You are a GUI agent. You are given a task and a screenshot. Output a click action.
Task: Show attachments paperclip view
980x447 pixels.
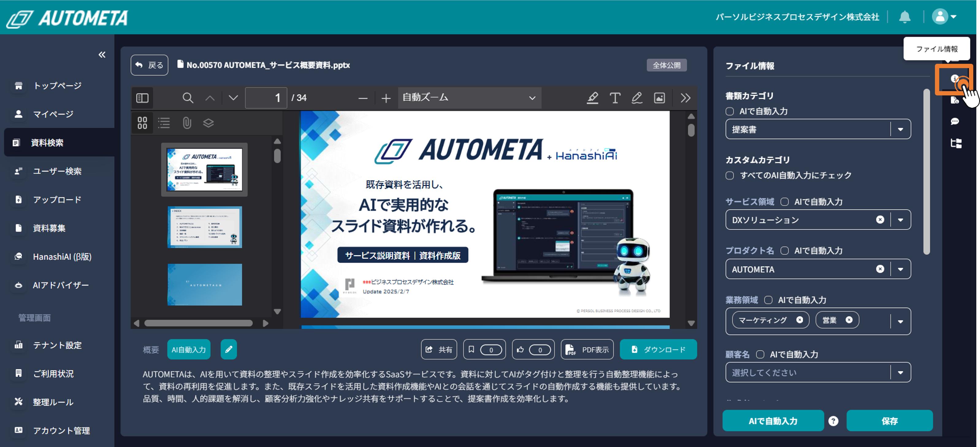tap(186, 123)
